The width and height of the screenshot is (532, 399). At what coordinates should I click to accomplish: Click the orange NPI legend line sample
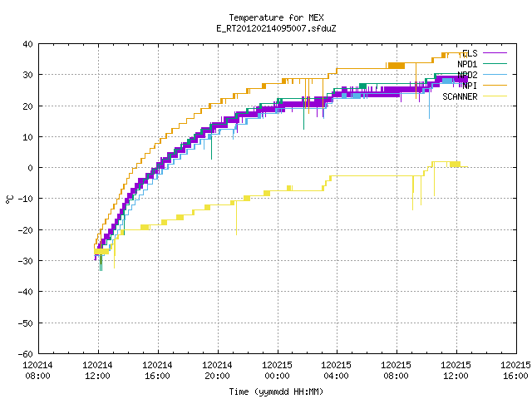pyautogui.click(x=495, y=85)
